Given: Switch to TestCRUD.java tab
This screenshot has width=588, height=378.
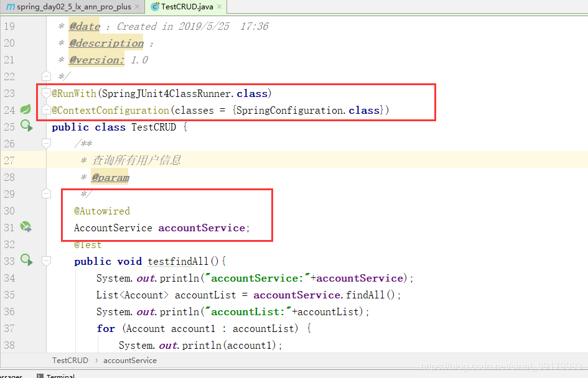Looking at the screenshot, I should pyautogui.click(x=187, y=7).
